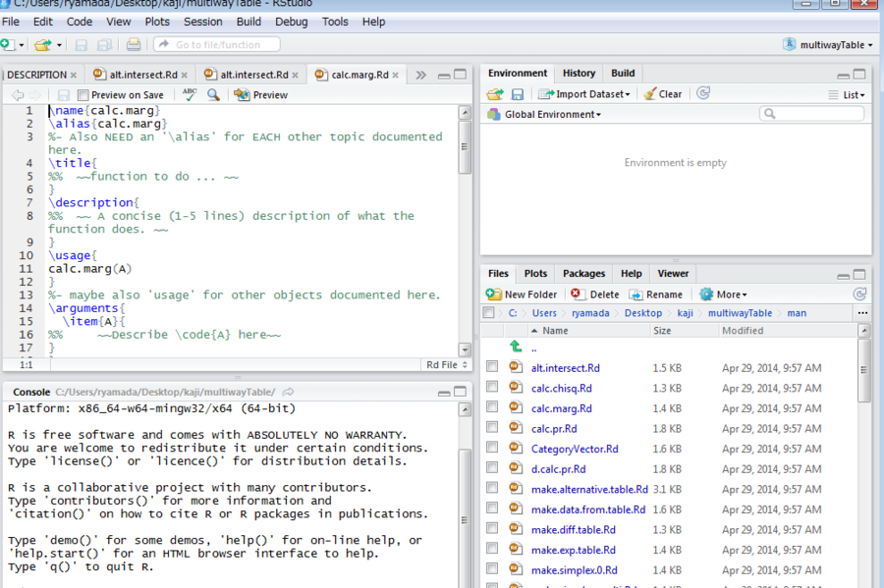Switch to the Packages tab
The width and height of the screenshot is (884, 588).
[x=583, y=274]
